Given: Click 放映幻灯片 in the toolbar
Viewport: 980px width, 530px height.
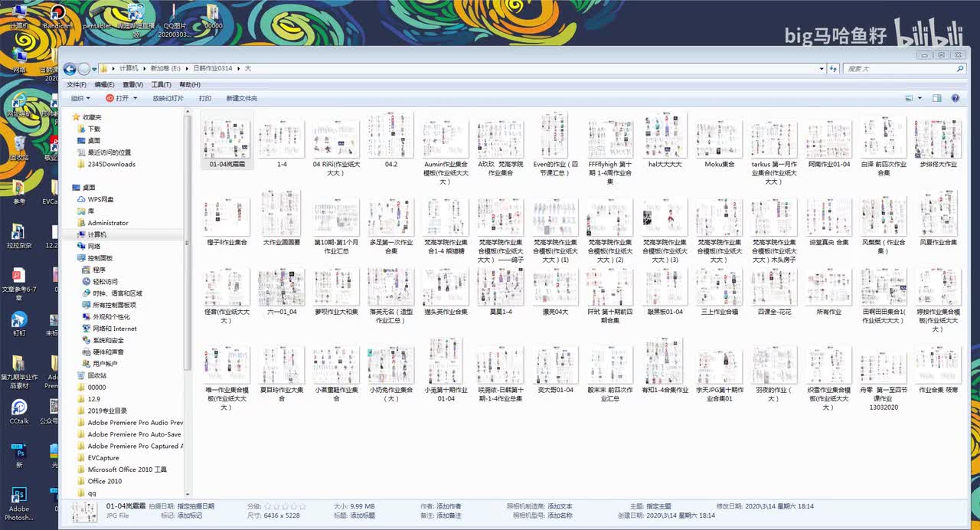Looking at the screenshot, I should click(168, 98).
